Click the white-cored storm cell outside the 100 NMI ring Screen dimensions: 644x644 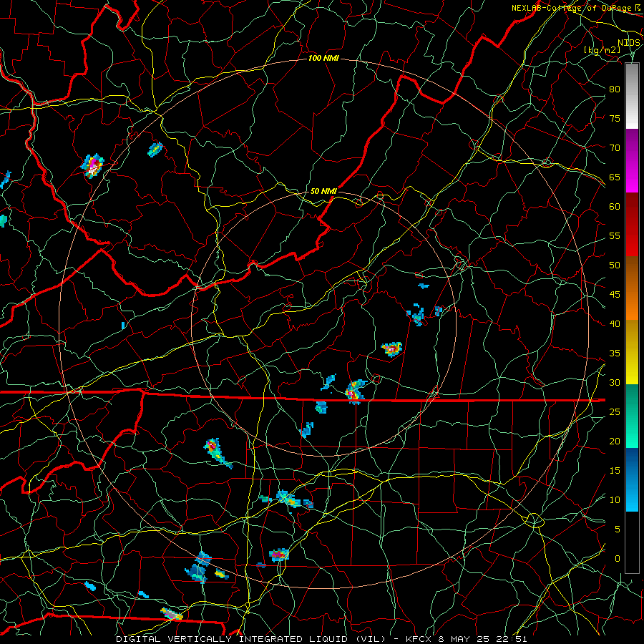pos(93,166)
